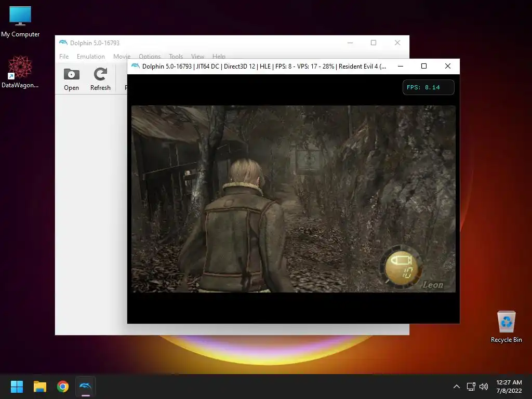The width and height of the screenshot is (532, 399).
Task: Select the My Computer desktop icon
Action: pyautogui.click(x=20, y=21)
